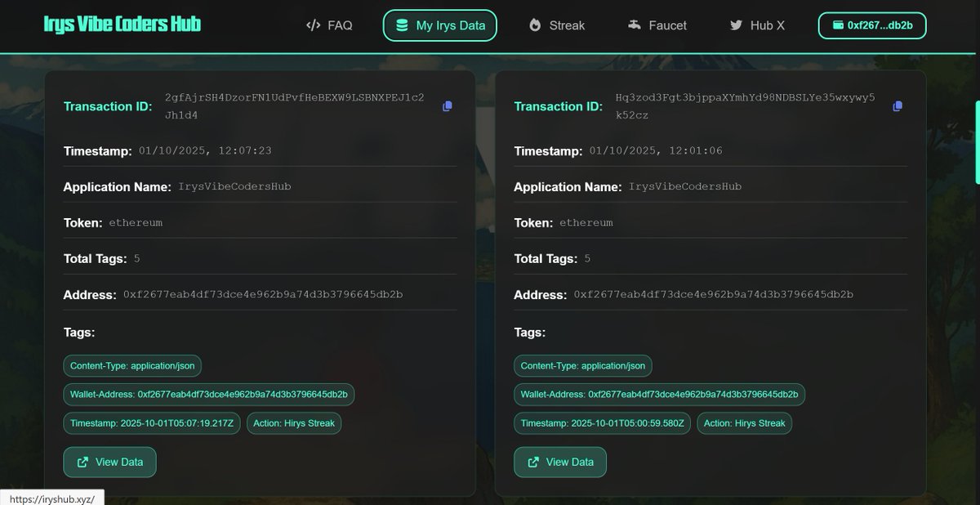Click the Hirys Streak tag in the 12:01:06 card
Viewport: 980px width, 505px height.
745,423
